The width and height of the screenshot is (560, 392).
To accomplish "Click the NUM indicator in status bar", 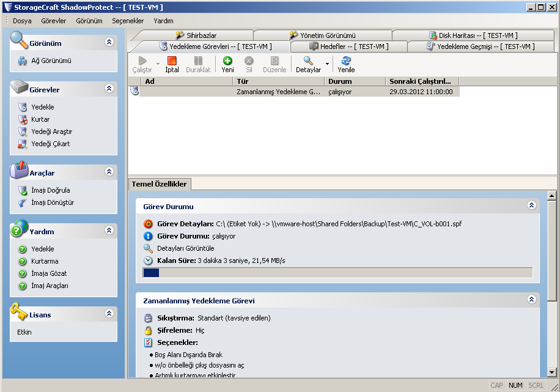I will [x=516, y=385].
